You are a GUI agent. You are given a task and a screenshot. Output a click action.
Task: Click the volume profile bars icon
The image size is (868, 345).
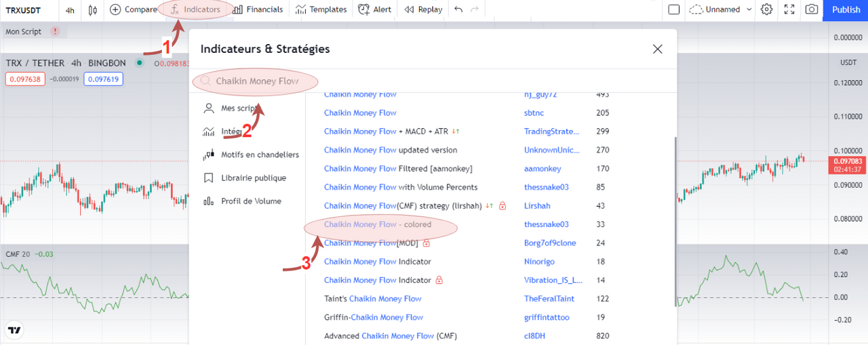coord(208,201)
